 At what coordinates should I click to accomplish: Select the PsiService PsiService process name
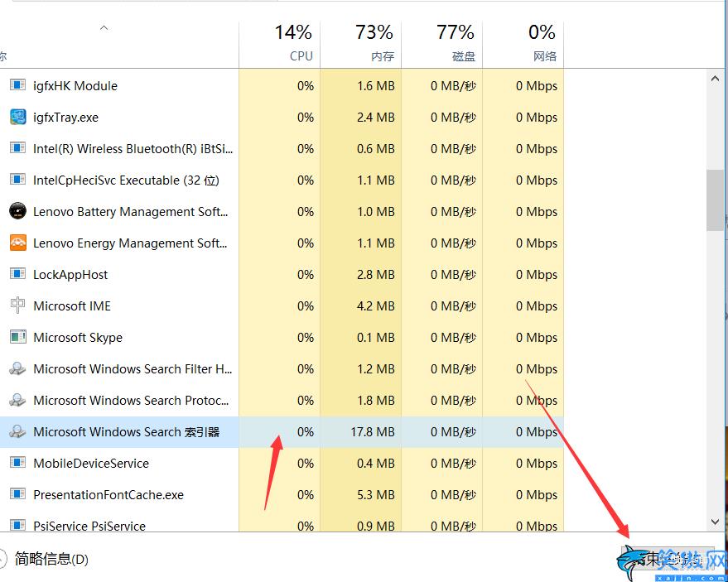89,526
